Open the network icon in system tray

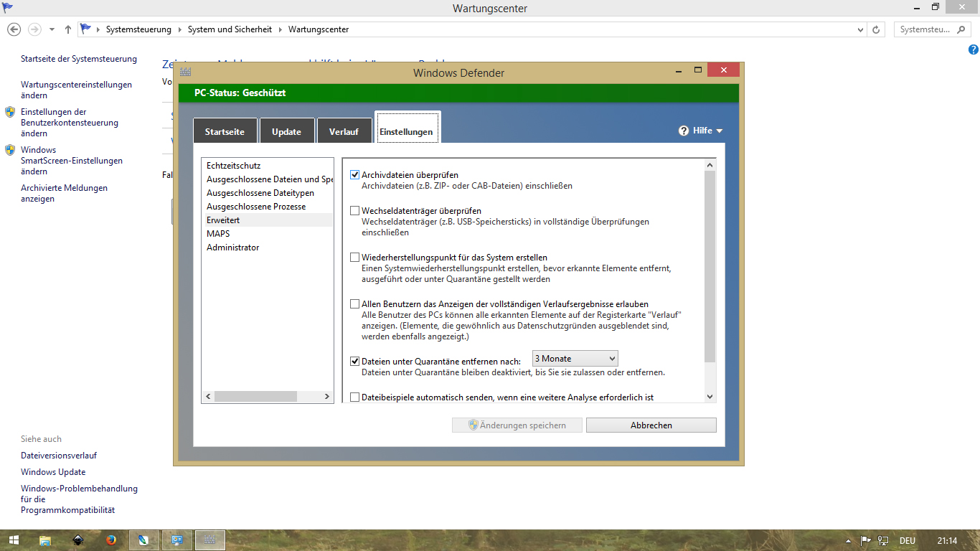point(883,540)
